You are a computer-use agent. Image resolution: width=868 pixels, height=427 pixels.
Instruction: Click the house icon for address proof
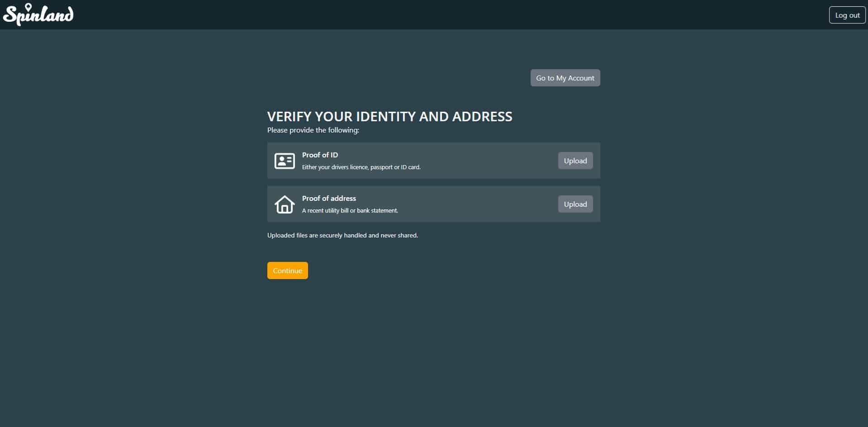coord(285,204)
